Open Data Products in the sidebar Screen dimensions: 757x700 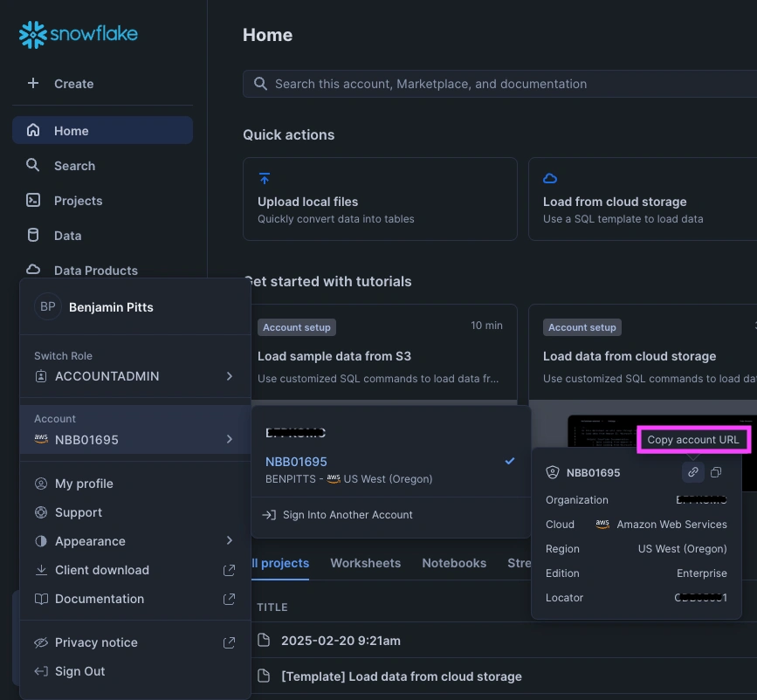[x=102, y=270]
